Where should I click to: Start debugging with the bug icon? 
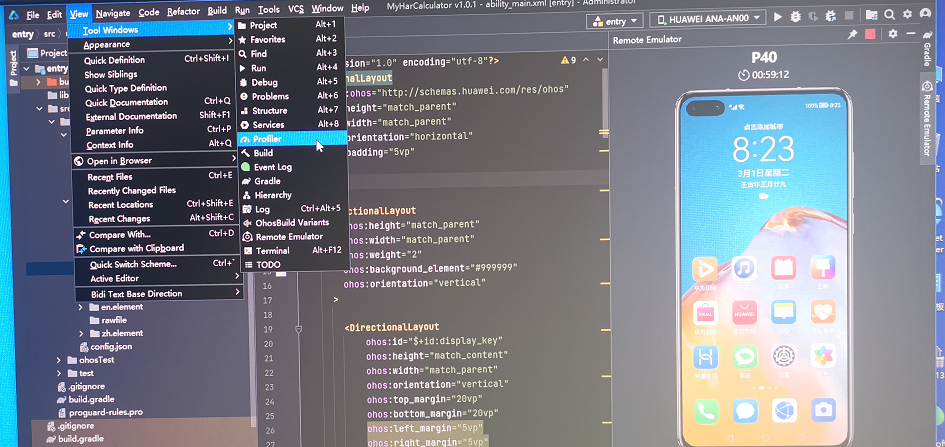tap(795, 17)
